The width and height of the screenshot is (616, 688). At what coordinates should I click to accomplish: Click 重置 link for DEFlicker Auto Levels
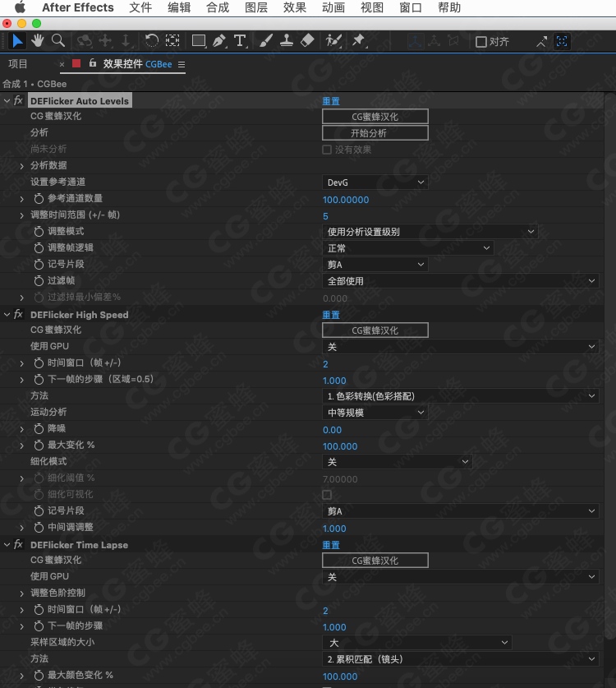pos(331,101)
